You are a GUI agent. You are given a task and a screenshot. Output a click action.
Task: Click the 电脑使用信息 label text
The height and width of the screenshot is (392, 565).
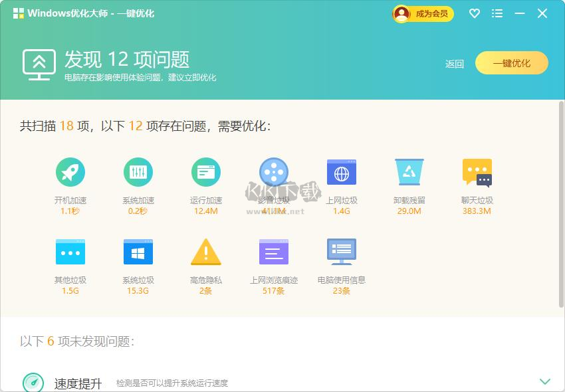click(x=341, y=280)
